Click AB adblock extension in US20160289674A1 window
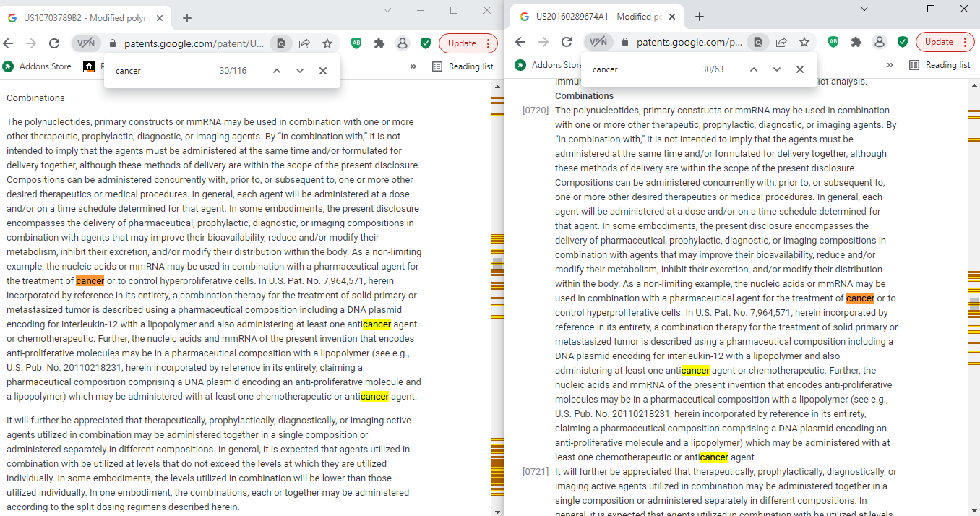The image size is (980, 516). [833, 43]
